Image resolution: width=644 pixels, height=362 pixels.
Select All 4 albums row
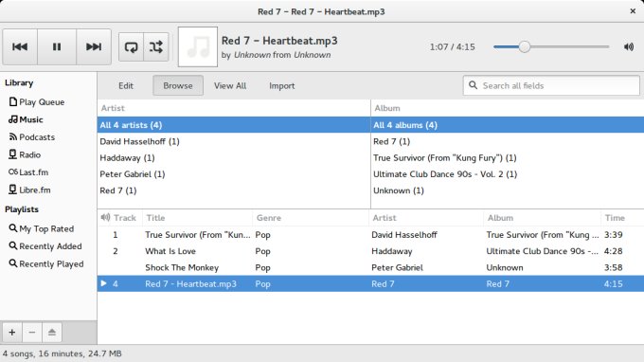[x=508, y=125]
